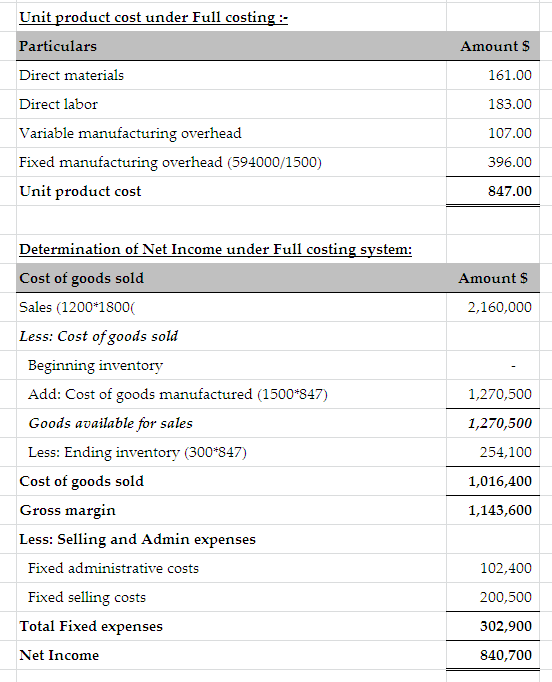Click the 102,400 value

505,568
